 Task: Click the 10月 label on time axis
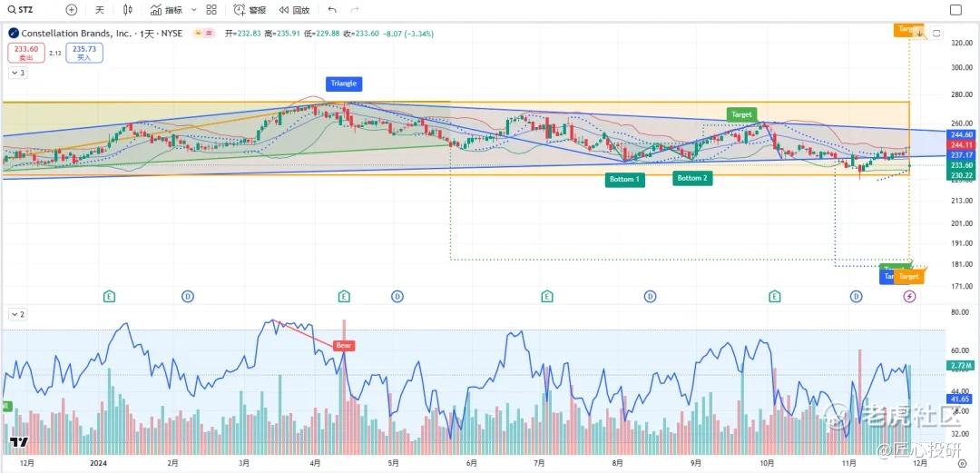point(768,464)
